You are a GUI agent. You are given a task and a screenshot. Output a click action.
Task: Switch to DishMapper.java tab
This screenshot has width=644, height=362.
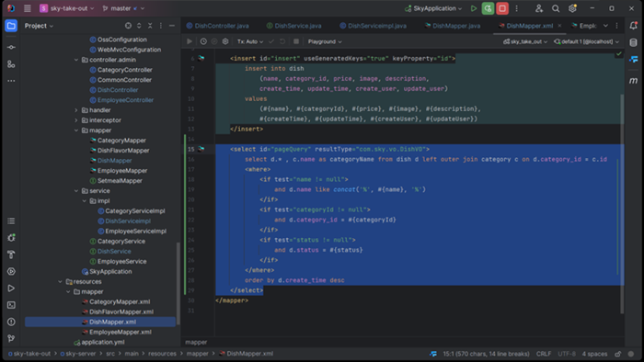(453, 26)
